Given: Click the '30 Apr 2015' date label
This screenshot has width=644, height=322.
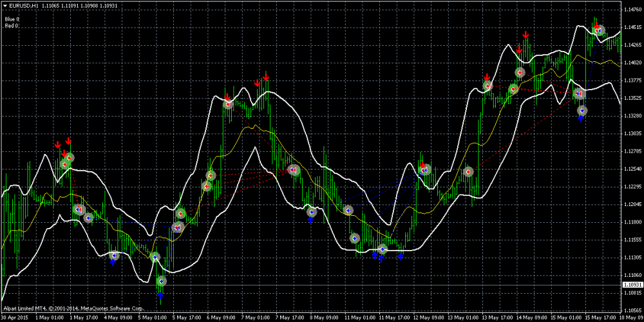Looking at the screenshot, I should click(14, 317).
